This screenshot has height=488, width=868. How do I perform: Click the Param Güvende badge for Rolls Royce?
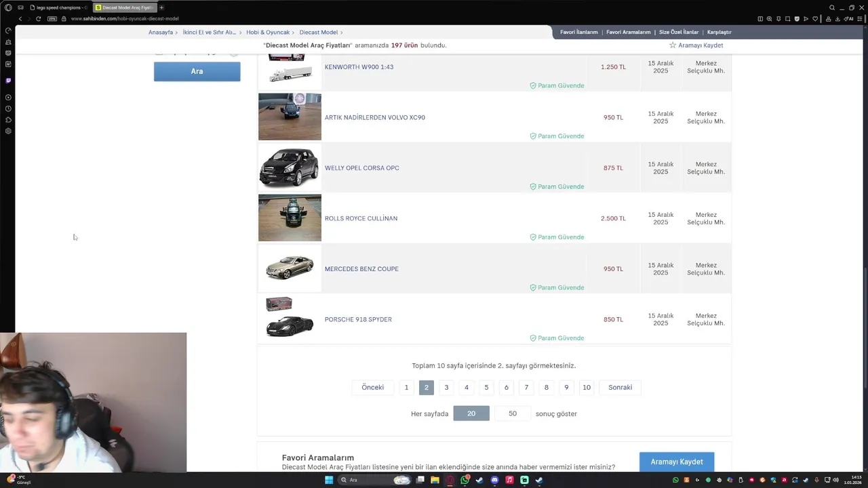557,237
